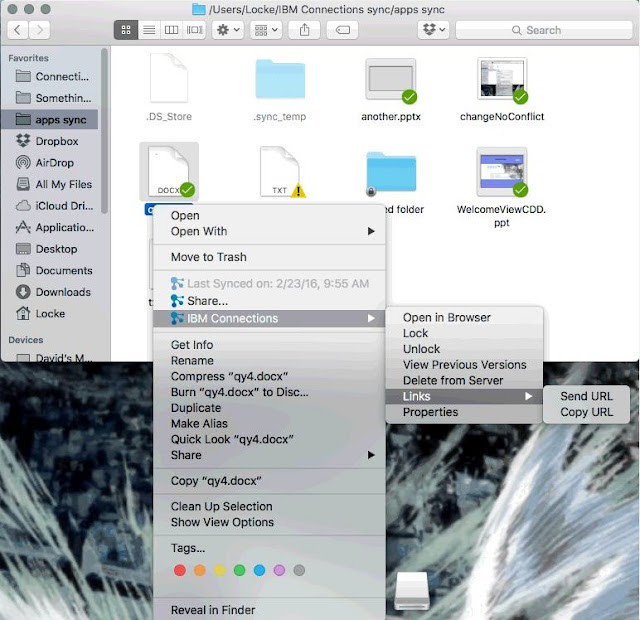Choose Compress "qy4.docx"
Image resolution: width=640 pixels, height=620 pixels.
tap(269, 376)
